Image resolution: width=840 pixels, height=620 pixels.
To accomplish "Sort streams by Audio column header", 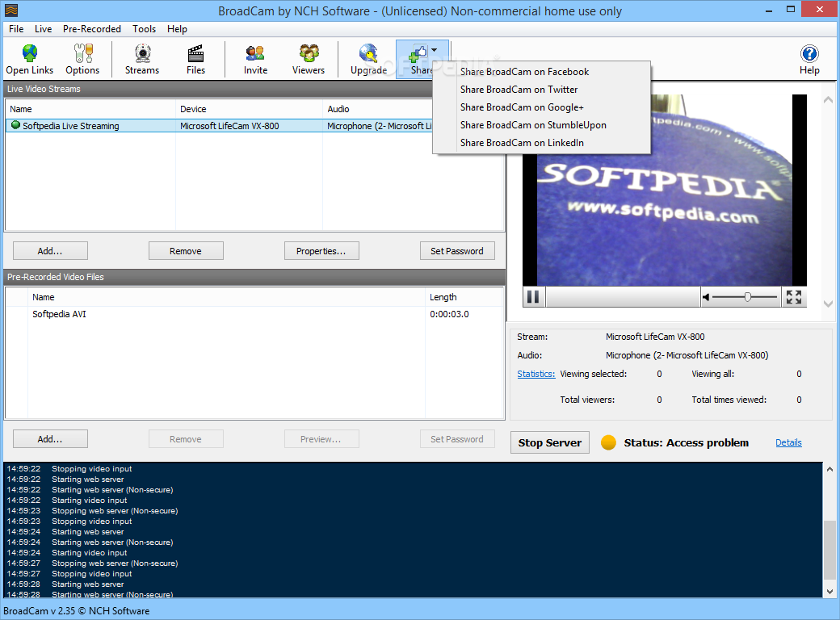I will [x=378, y=109].
